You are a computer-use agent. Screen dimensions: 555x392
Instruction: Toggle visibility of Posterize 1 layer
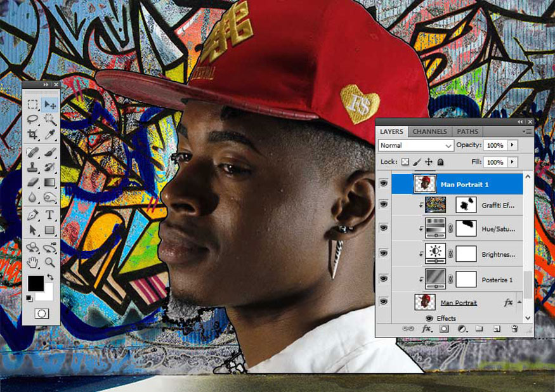coord(384,279)
